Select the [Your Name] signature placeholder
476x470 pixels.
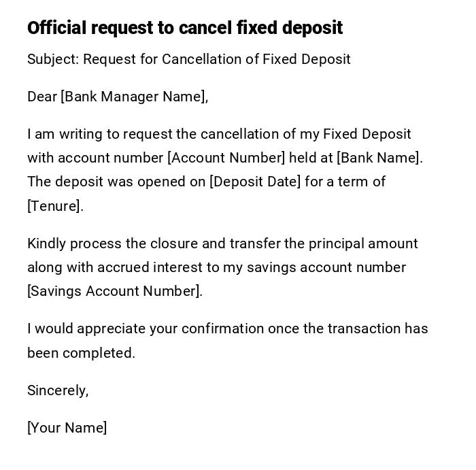tap(67, 428)
